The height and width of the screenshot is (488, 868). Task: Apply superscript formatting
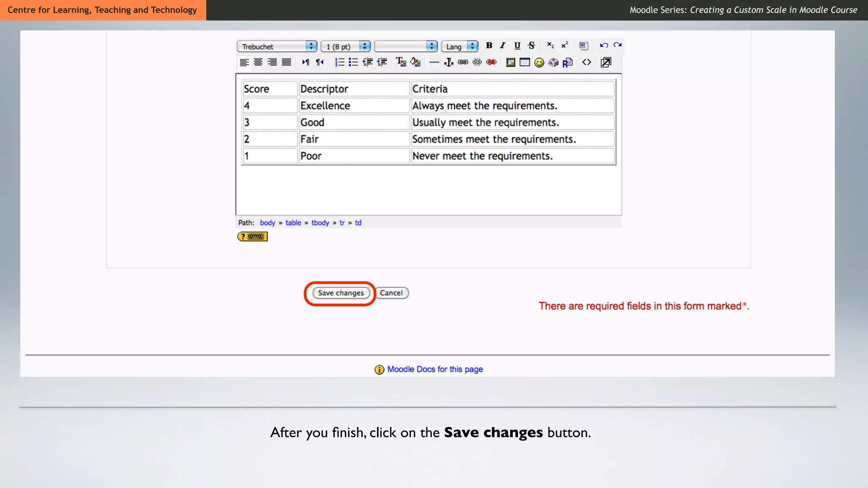point(565,45)
